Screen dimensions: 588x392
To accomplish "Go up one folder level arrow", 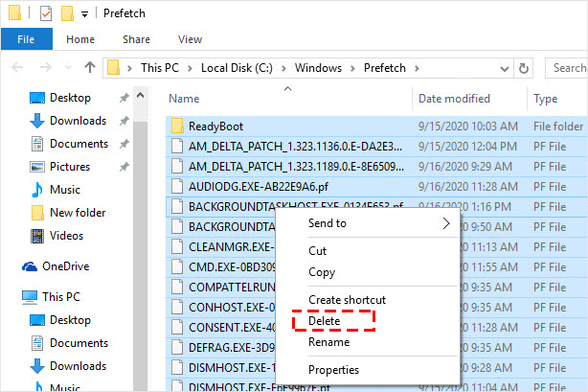I will coord(90,68).
